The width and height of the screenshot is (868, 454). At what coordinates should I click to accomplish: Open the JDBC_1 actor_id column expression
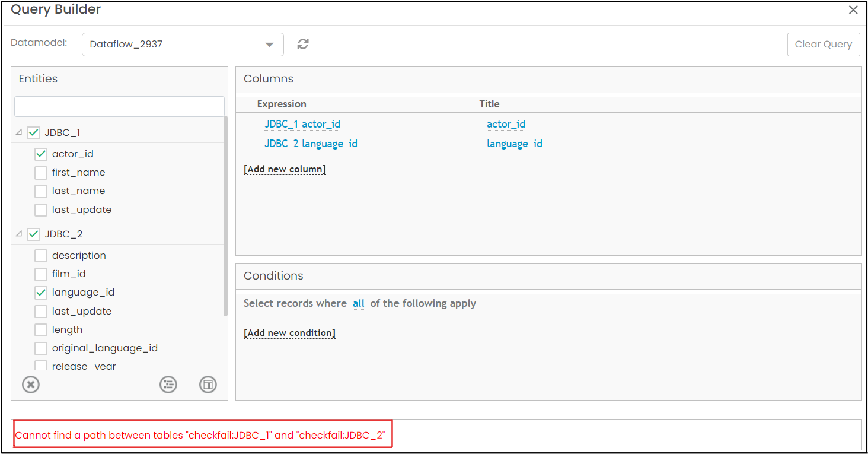point(302,124)
